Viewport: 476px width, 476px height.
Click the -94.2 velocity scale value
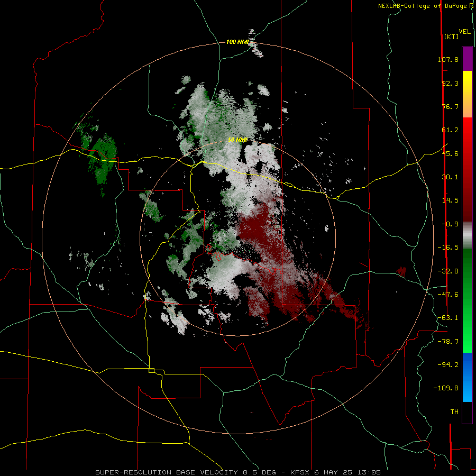[448, 364]
